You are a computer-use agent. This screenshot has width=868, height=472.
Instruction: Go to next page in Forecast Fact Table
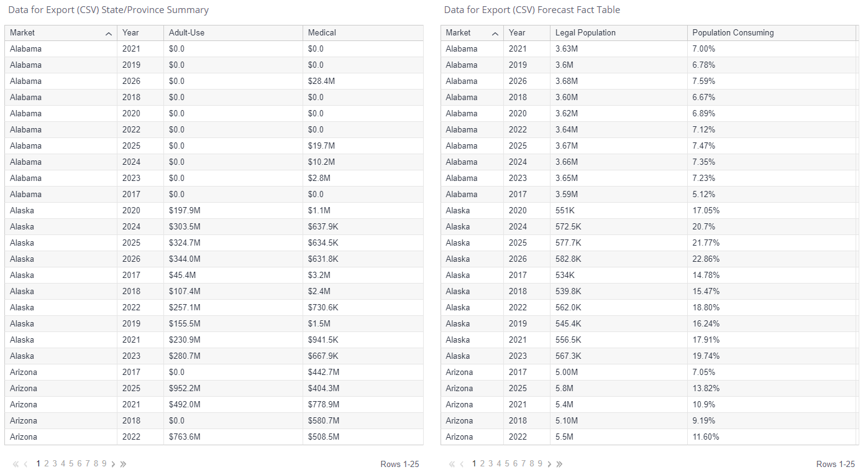549,464
